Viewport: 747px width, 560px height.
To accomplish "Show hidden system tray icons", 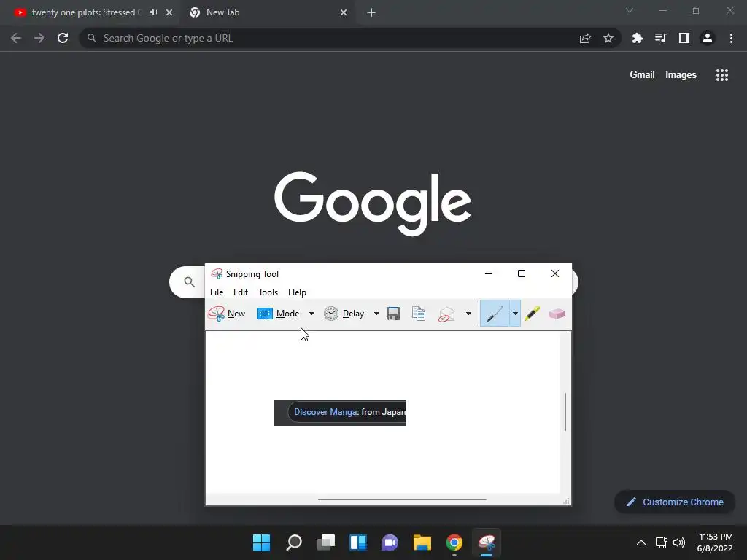I will point(641,542).
